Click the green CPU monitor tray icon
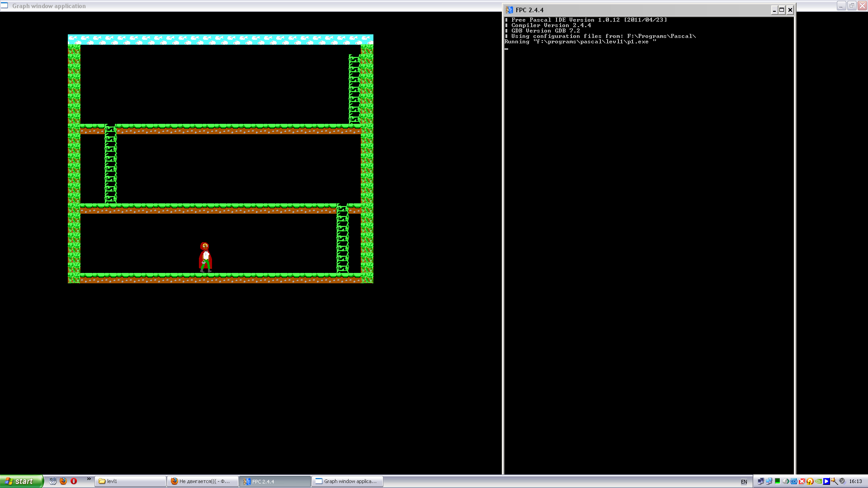The image size is (868, 488). click(x=778, y=481)
